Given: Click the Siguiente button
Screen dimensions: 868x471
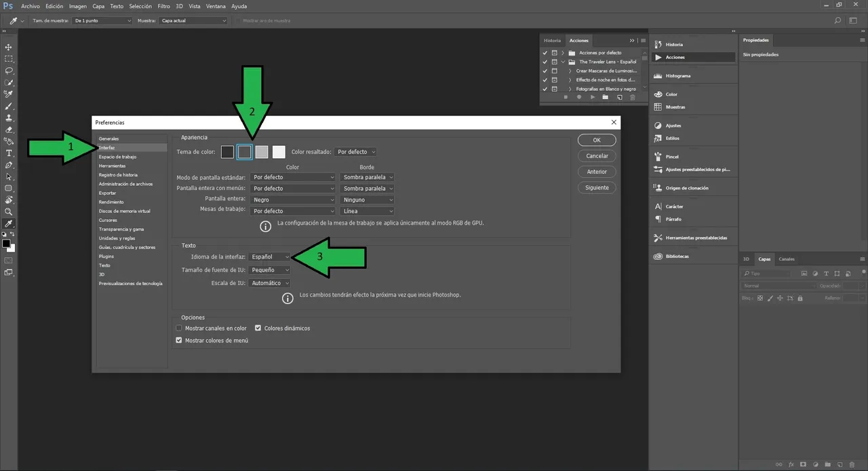Looking at the screenshot, I should coord(597,187).
